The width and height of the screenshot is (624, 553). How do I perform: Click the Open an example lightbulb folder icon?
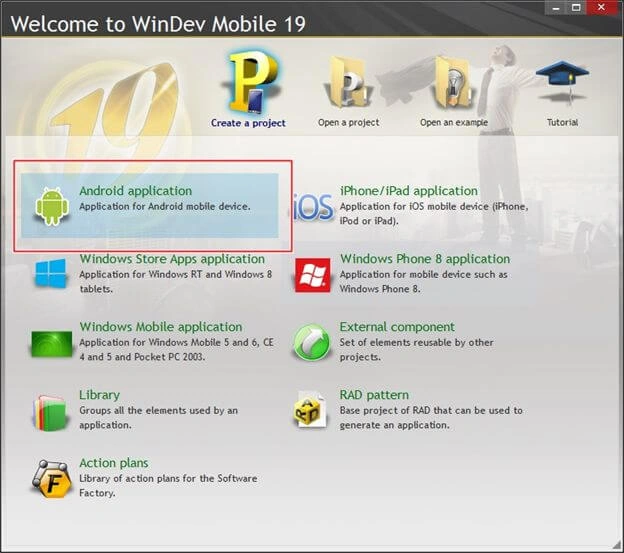pyautogui.click(x=454, y=82)
